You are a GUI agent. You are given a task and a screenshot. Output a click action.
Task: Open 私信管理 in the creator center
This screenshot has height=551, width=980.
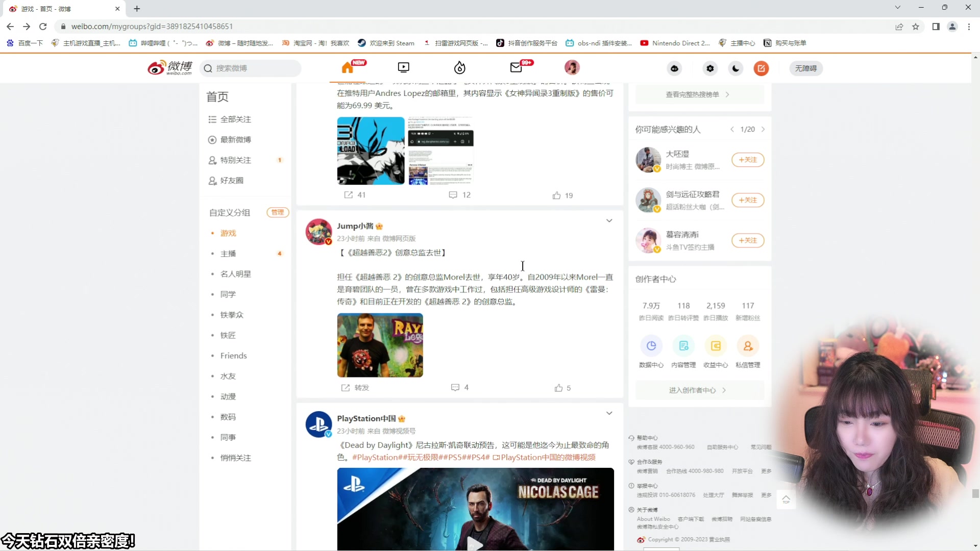pyautogui.click(x=748, y=345)
